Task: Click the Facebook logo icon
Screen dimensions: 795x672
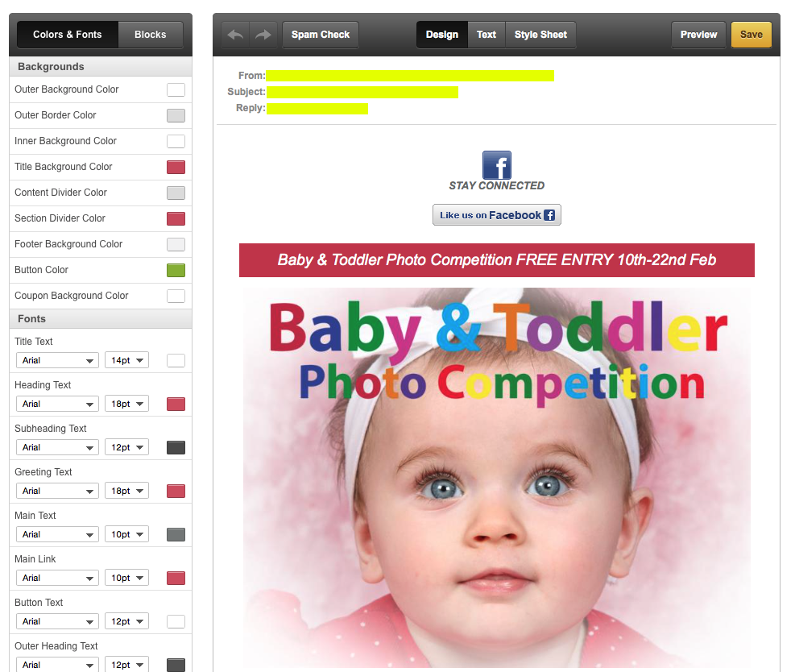Action: point(496,165)
